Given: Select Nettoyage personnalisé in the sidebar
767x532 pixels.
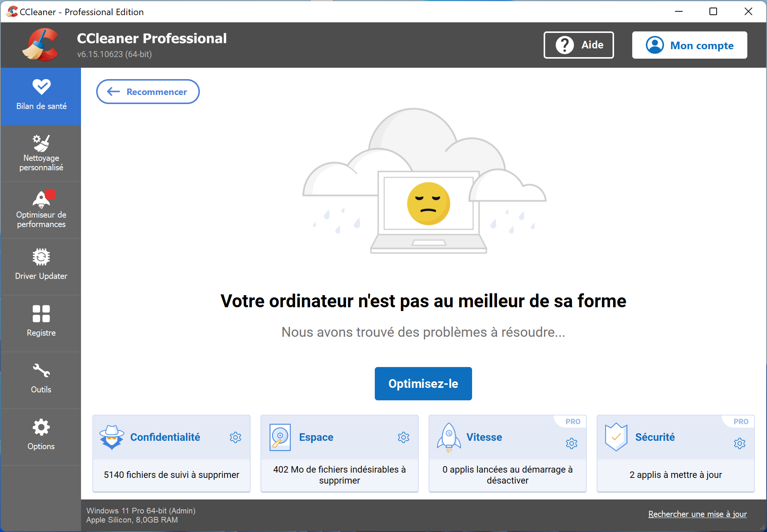Looking at the screenshot, I should point(41,153).
